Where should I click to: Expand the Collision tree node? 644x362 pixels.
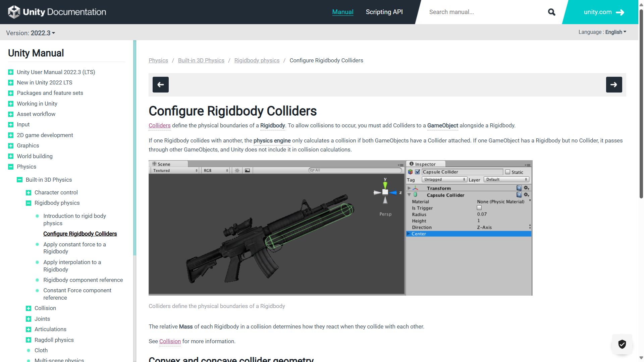tap(29, 308)
